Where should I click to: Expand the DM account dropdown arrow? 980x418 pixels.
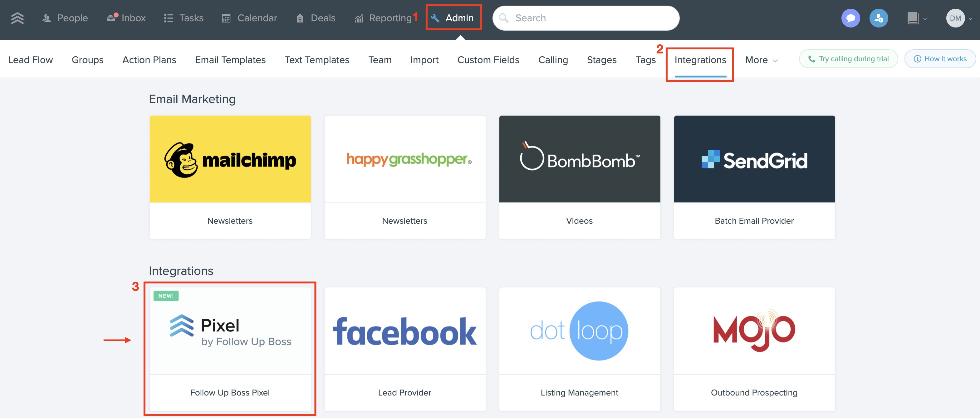tap(971, 19)
